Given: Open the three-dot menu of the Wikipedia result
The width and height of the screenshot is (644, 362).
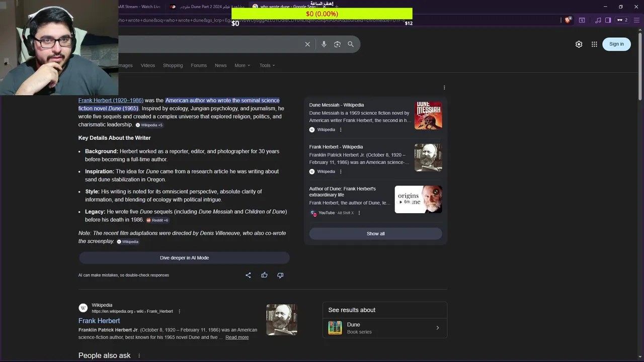Looking at the screenshot, I should [x=179, y=311].
